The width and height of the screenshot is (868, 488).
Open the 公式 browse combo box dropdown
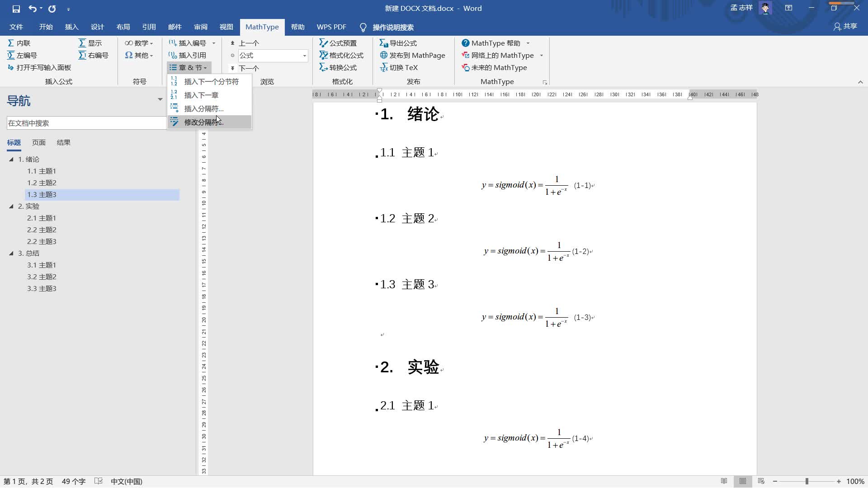[304, 56]
